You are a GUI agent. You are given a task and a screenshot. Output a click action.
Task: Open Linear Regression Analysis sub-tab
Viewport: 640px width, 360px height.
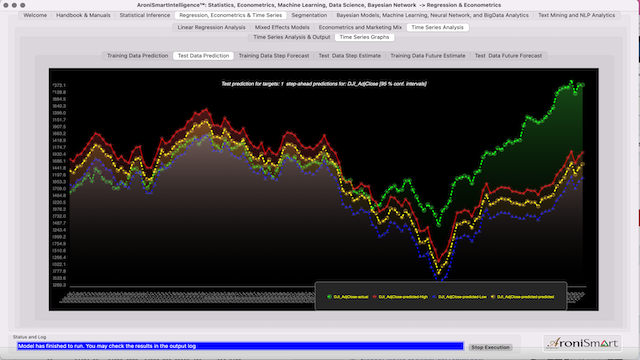tap(211, 27)
